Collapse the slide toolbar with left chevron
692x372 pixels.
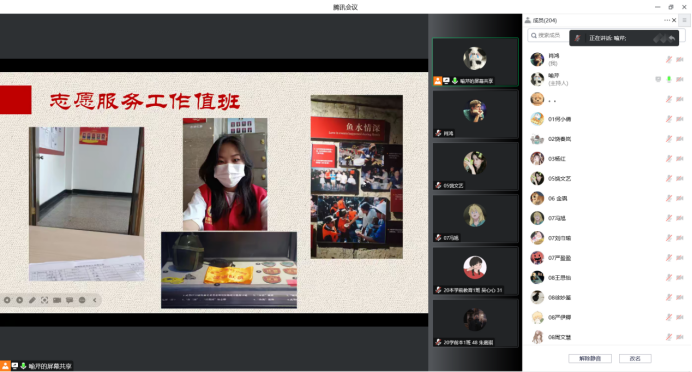tap(94, 300)
